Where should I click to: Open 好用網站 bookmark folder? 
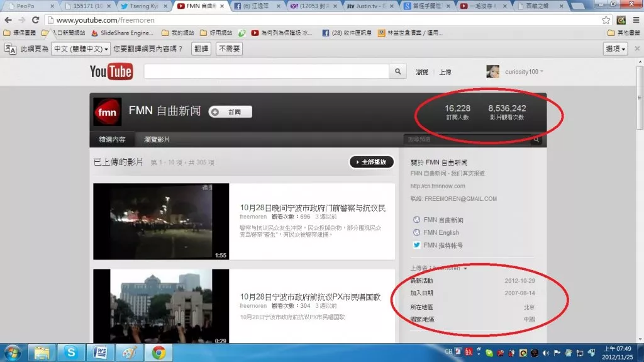[216, 33]
